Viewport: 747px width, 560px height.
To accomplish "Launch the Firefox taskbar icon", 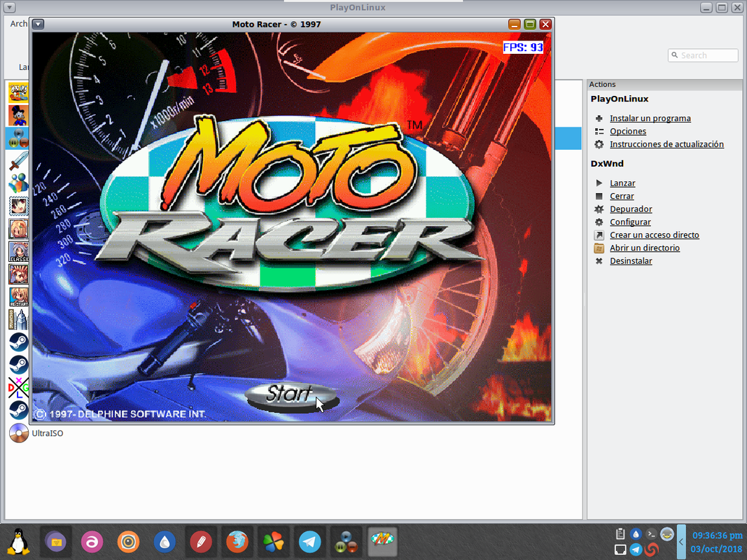I will click(237, 541).
